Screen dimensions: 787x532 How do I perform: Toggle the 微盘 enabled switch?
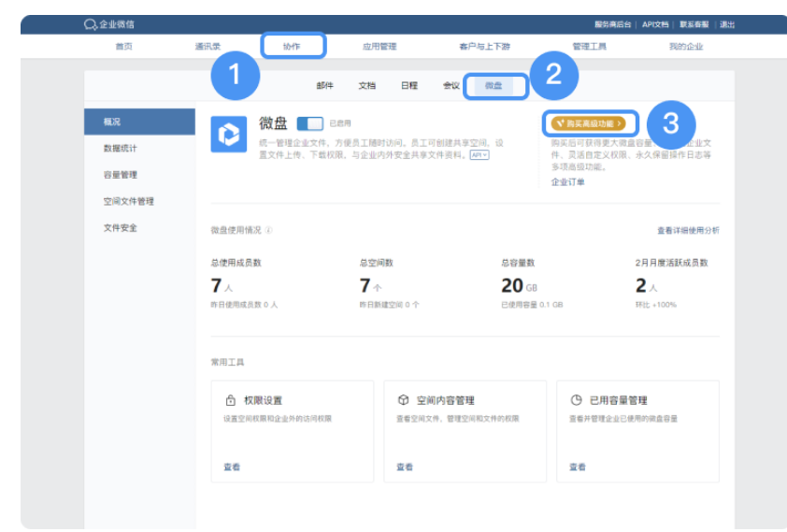pos(309,123)
